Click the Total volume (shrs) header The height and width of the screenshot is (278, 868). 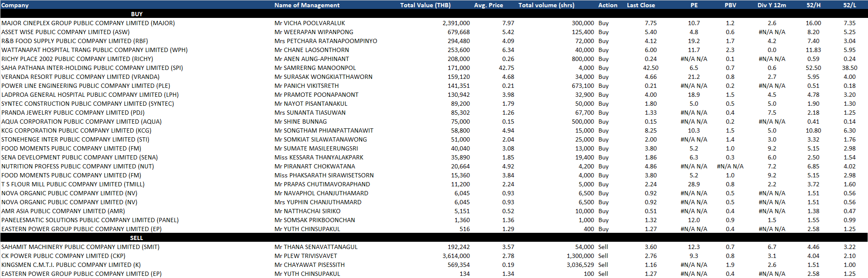546,5
